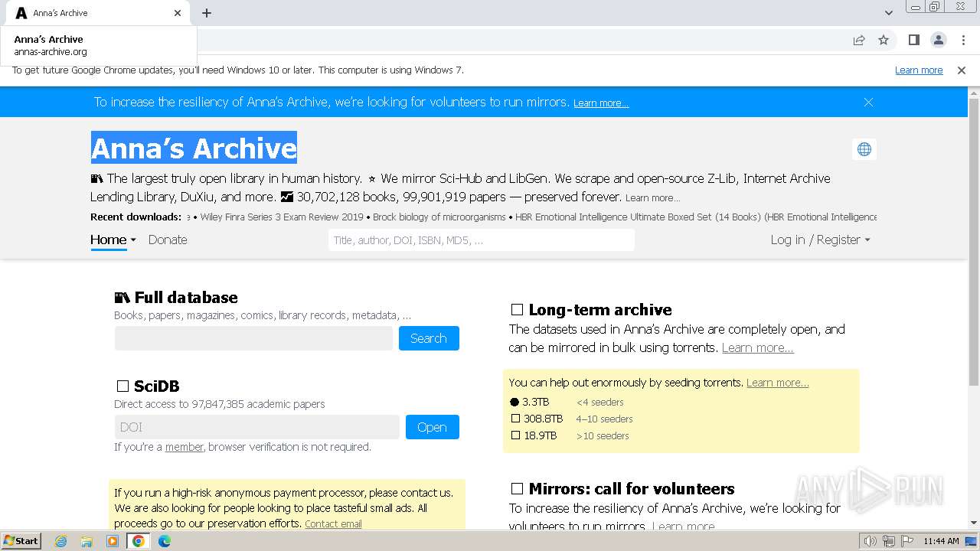Click HBR Emotional Intelligence recent download
980x551 pixels.
pos(696,217)
